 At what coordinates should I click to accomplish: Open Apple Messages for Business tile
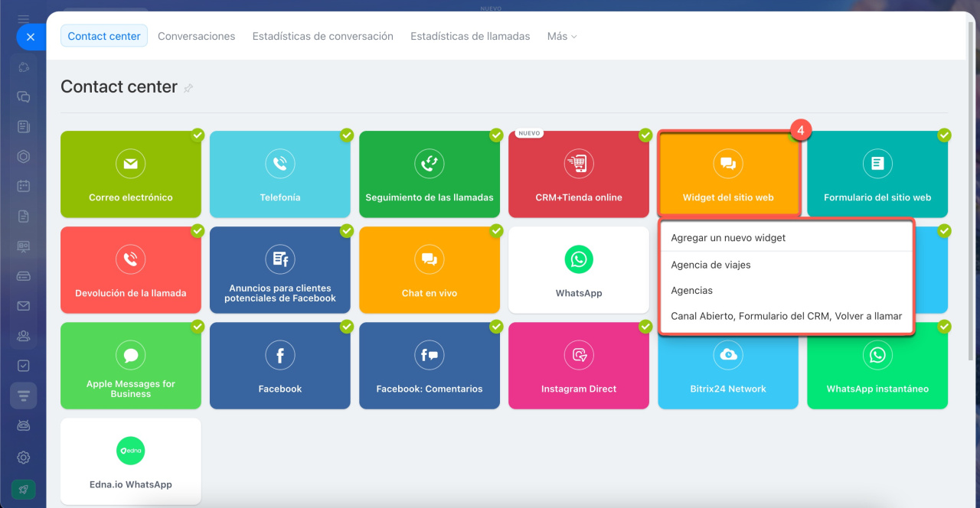tap(131, 366)
